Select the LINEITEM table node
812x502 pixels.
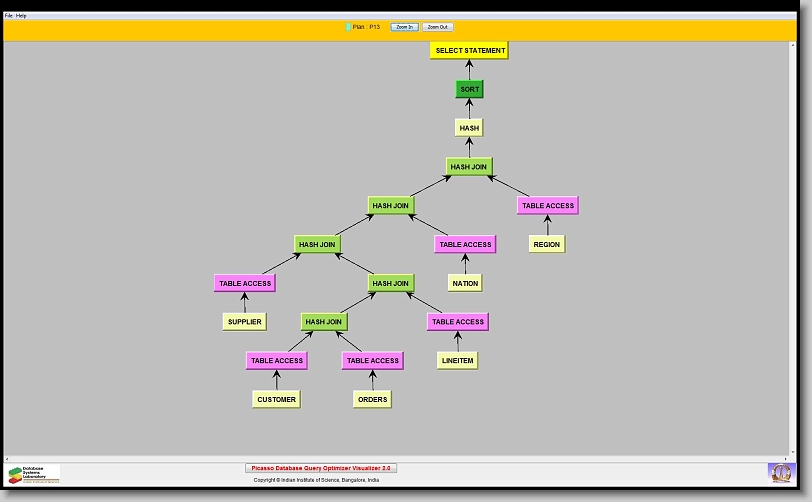[x=457, y=360]
